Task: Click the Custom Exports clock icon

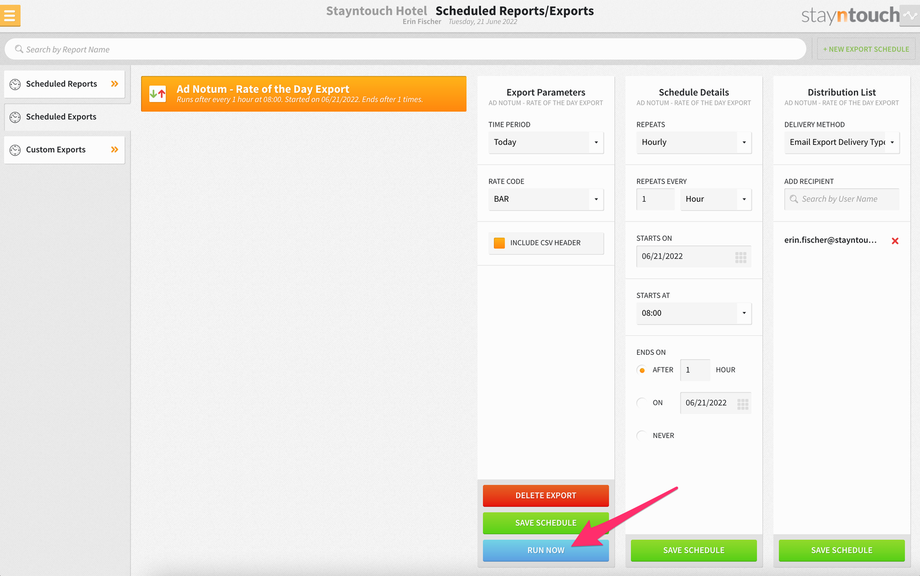Action: tap(15, 150)
